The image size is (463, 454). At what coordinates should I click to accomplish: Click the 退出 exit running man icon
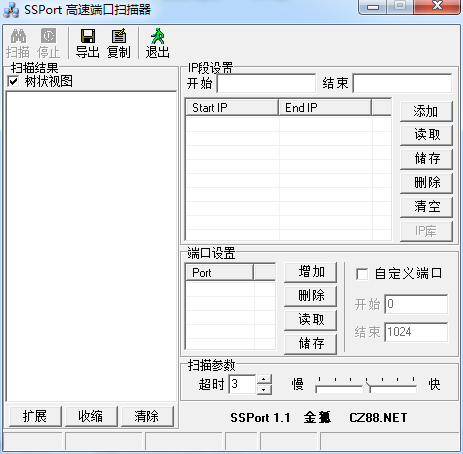click(x=157, y=36)
